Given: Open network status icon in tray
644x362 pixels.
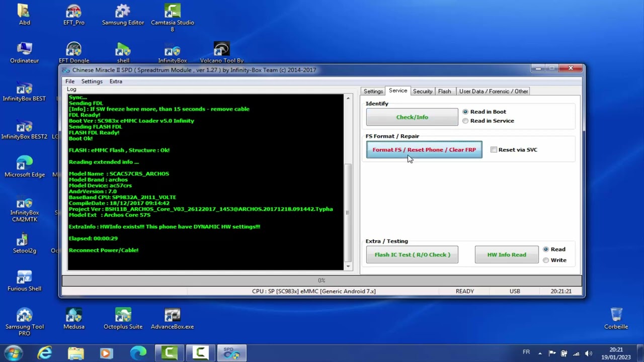Looking at the screenshot, I should click(576, 353).
